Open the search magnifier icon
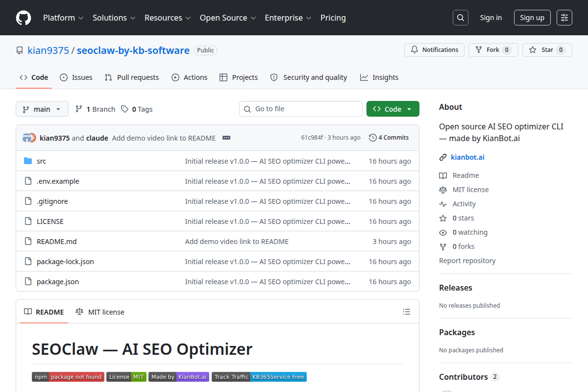This screenshot has height=392, width=588. (x=460, y=18)
